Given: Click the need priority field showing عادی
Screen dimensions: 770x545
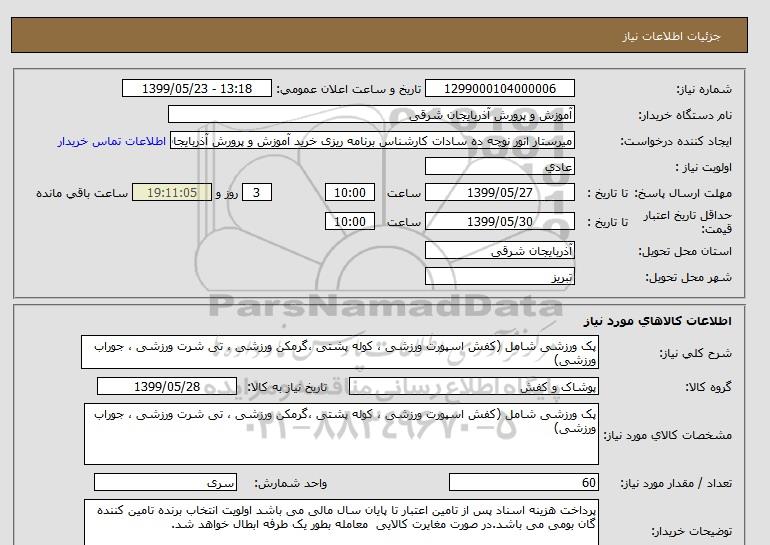Looking at the screenshot, I should [x=499, y=166].
